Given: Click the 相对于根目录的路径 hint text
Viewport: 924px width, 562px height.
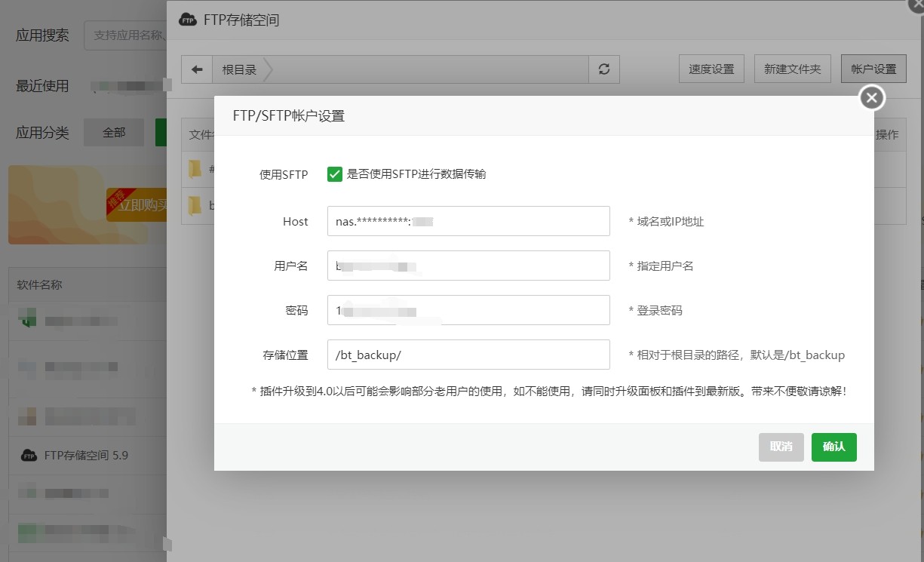Looking at the screenshot, I should (737, 355).
